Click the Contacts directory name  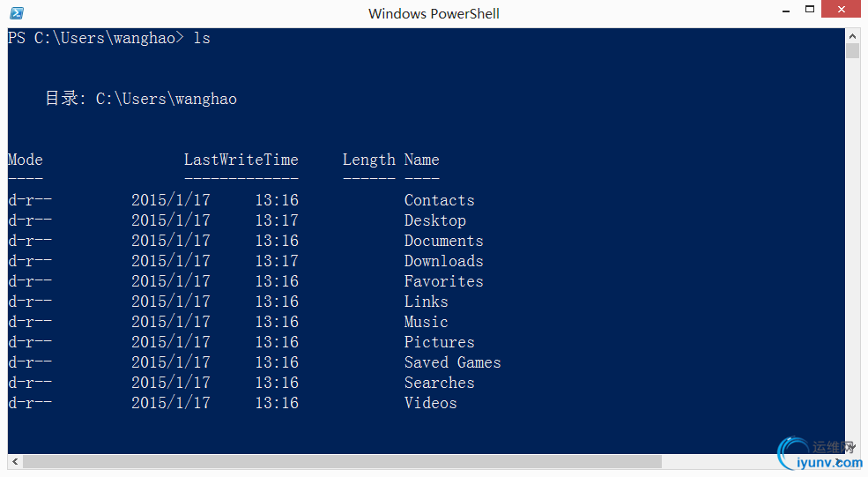439,200
